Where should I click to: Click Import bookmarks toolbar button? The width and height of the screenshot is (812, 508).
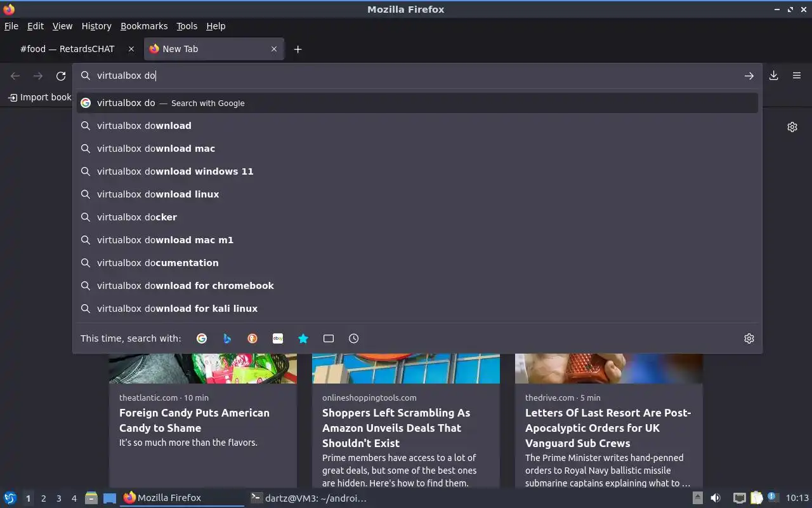coord(39,97)
